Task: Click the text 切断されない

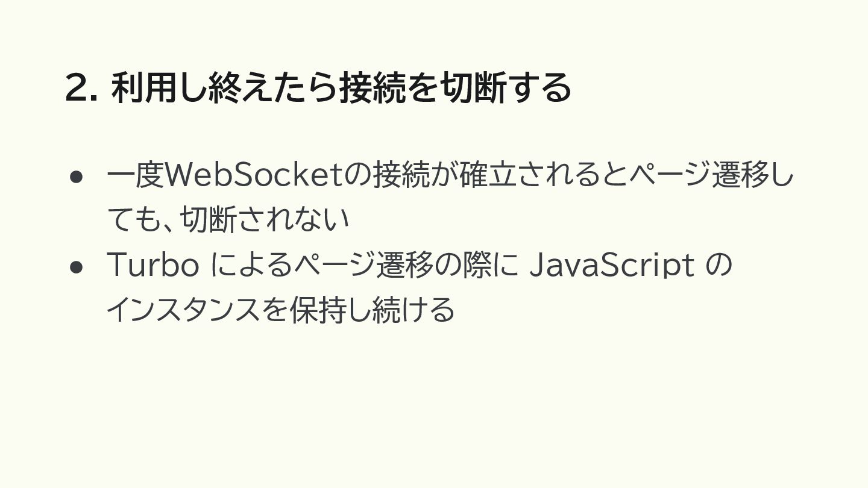Action: [x=265, y=221]
